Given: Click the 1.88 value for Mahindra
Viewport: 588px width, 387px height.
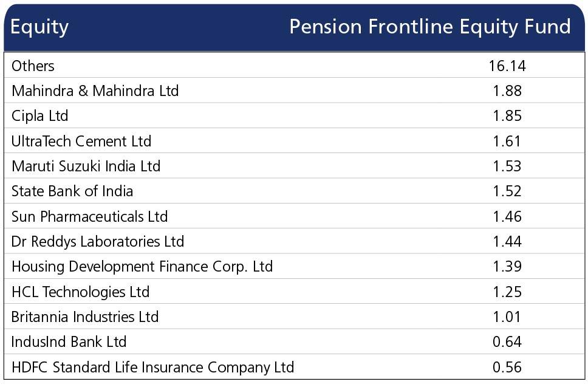Looking at the screenshot, I should 507,91.
